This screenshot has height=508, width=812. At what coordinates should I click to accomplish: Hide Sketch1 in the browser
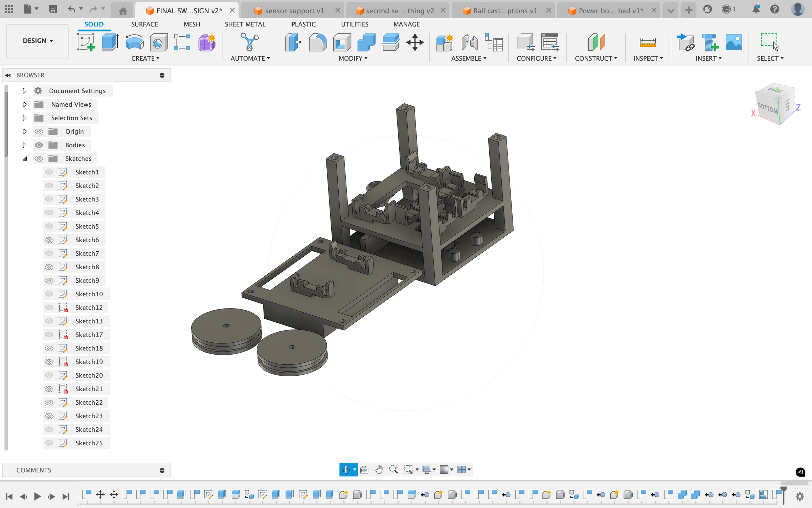coord(49,172)
